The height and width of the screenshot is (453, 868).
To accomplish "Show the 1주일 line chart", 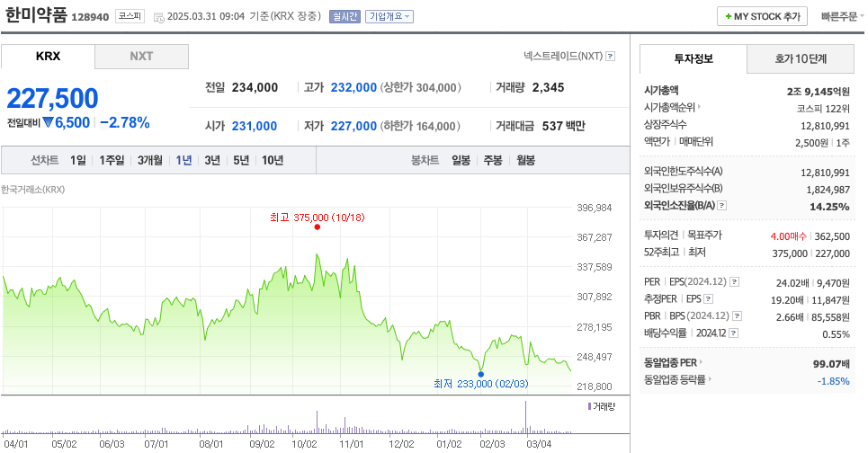I will pyautogui.click(x=112, y=160).
